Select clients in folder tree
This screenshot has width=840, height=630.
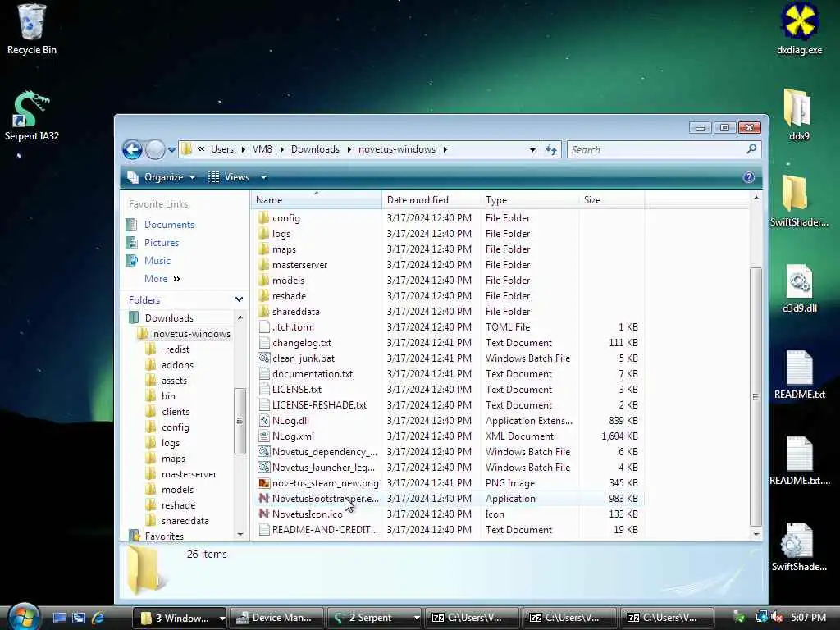coord(176,412)
